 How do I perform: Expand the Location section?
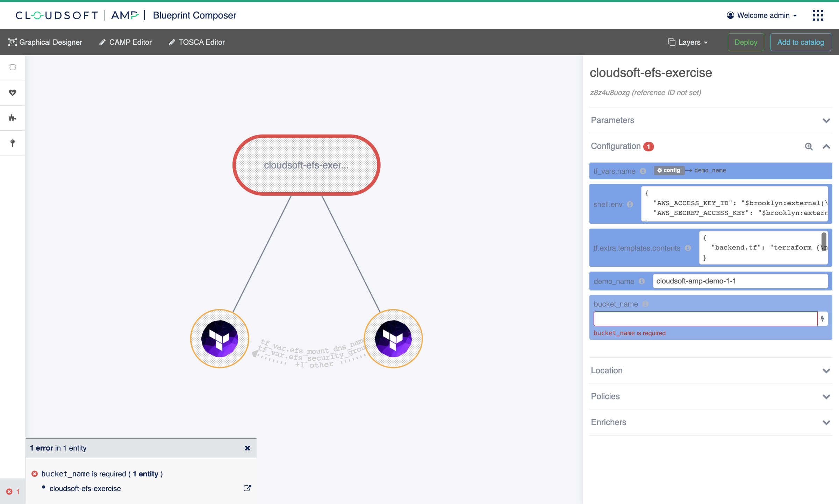click(x=711, y=370)
